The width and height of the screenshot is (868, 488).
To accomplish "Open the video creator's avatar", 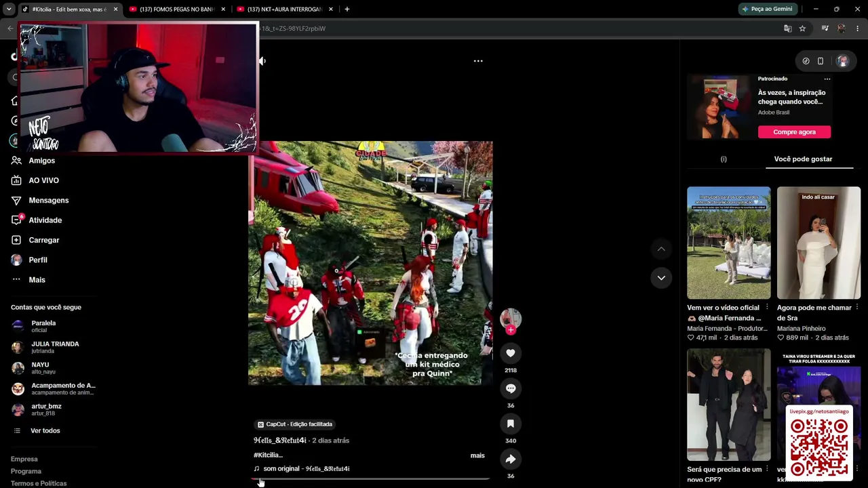I will [x=511, y=318].
